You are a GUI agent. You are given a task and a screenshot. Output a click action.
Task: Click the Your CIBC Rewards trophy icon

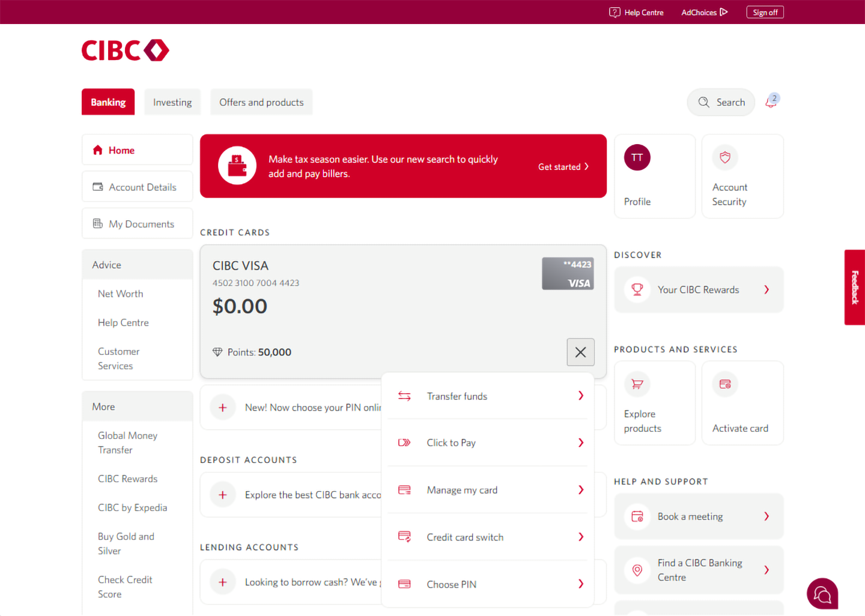637,289
